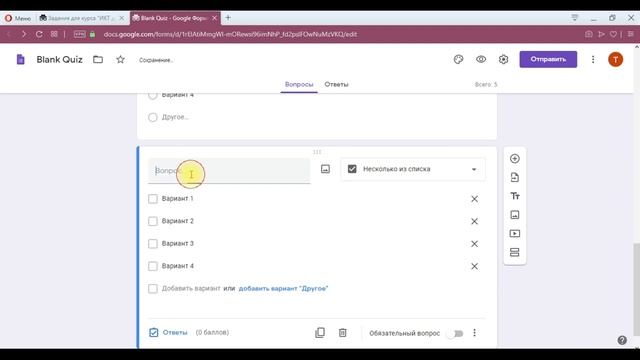Image resolution: width=640 pixels, height=360 pixels.
Task: Star the Blank Quiz form
Action: click(120, 60)
